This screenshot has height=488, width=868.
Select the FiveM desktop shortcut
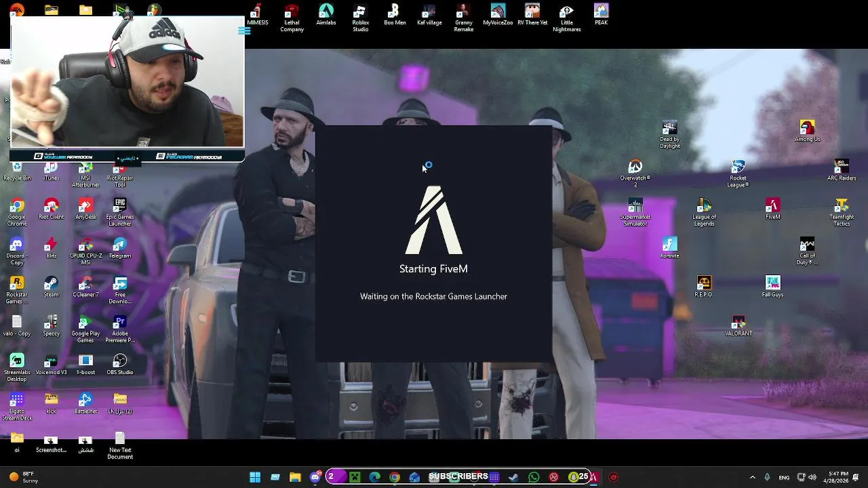pos(772,209)
